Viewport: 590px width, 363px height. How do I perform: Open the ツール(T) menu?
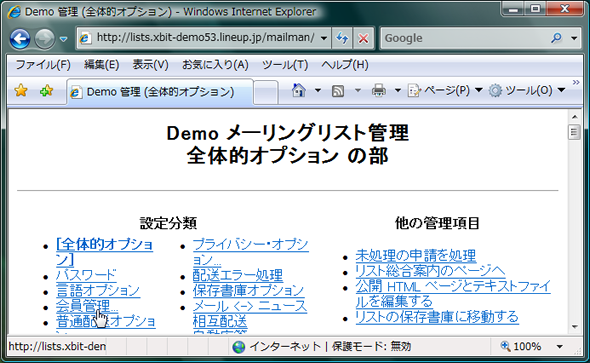pos(285,65)
